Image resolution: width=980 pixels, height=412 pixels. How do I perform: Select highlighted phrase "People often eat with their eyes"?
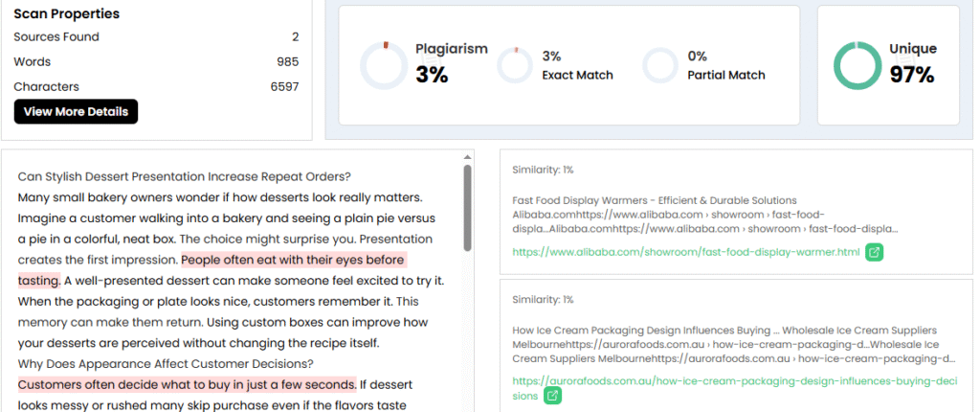[x=293, y=260]
